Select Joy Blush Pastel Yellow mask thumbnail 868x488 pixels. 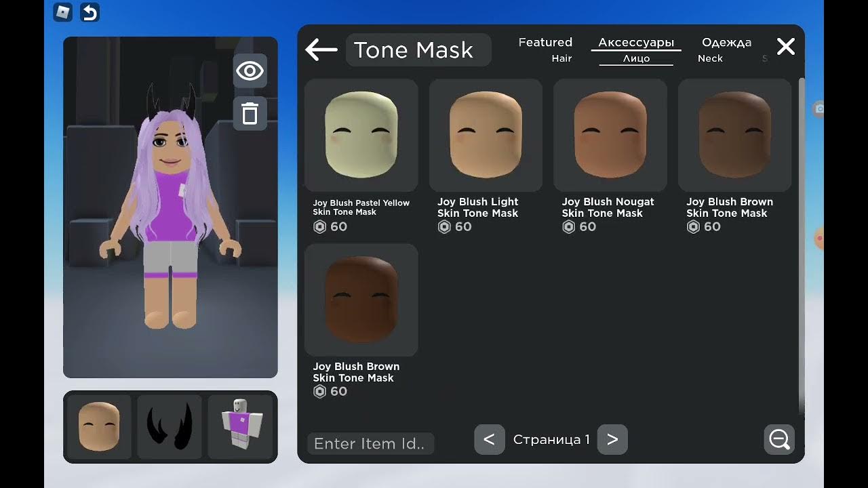361,135
